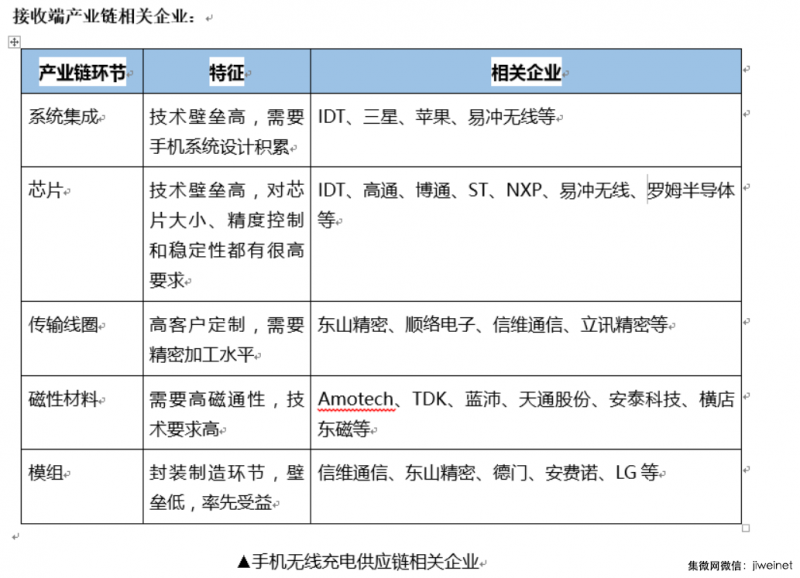Click the title 接收端产业链相关企业

point(95,14)
